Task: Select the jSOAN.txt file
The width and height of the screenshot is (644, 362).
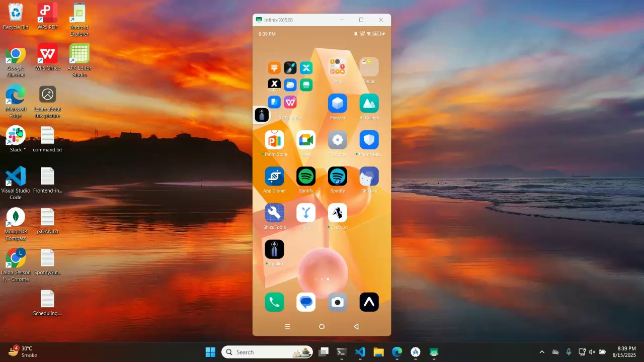Action: 47,221
